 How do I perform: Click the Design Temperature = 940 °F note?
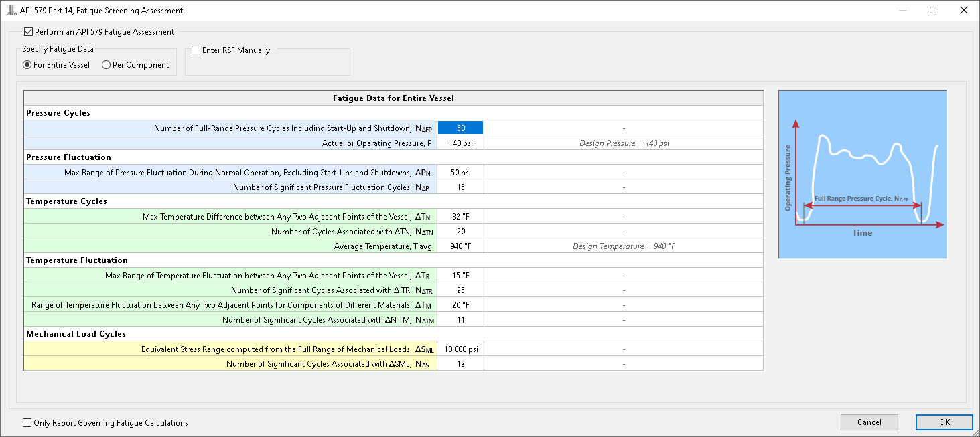tap(624, 246)
